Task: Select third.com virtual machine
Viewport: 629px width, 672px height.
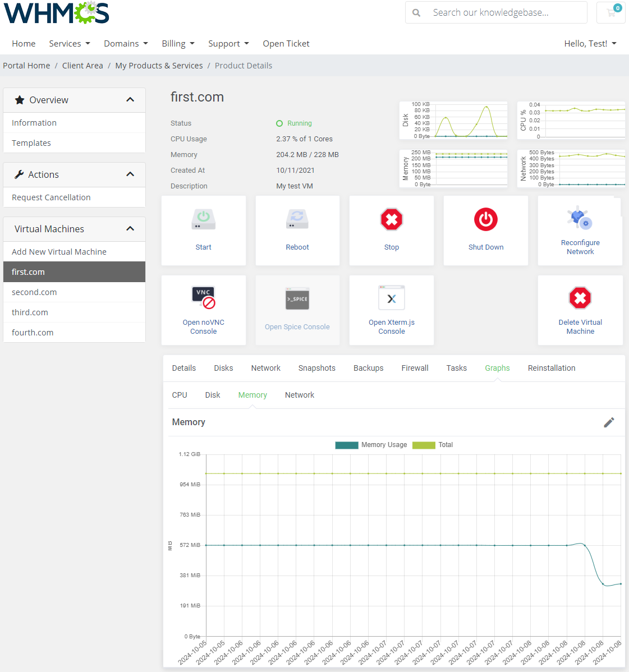Action: [x=74, y=312]
